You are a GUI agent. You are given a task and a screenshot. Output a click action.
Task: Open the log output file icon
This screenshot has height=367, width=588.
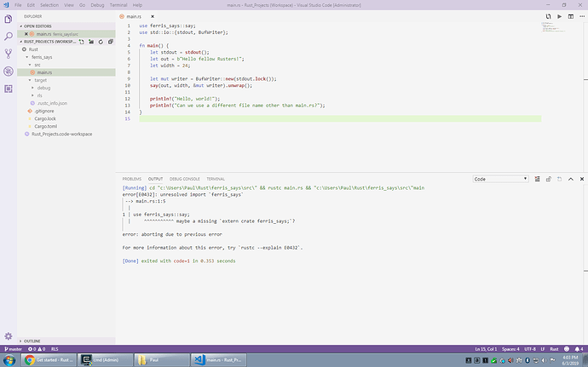560,179
